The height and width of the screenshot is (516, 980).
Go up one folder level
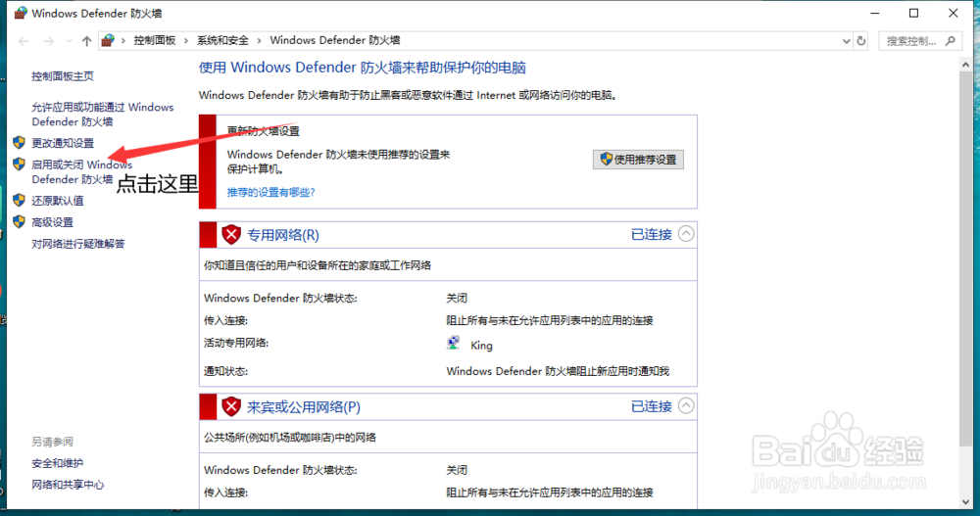tap(87, 41)
